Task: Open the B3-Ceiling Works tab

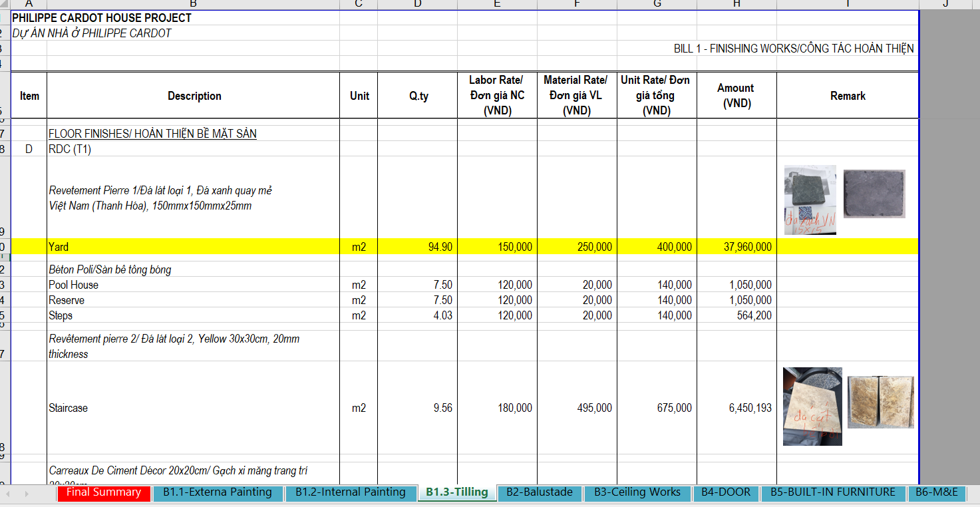Action: click(637, 492)
